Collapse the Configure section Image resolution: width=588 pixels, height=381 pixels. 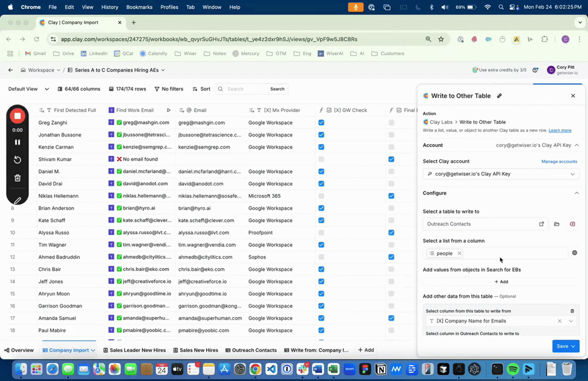pos(577,193)
